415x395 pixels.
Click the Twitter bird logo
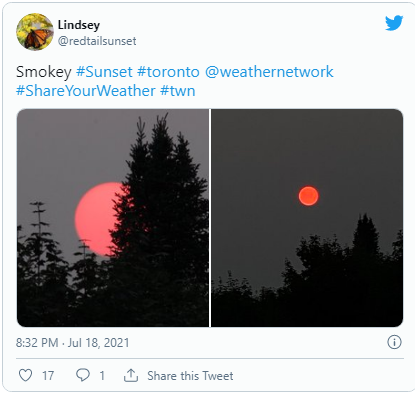394,23
